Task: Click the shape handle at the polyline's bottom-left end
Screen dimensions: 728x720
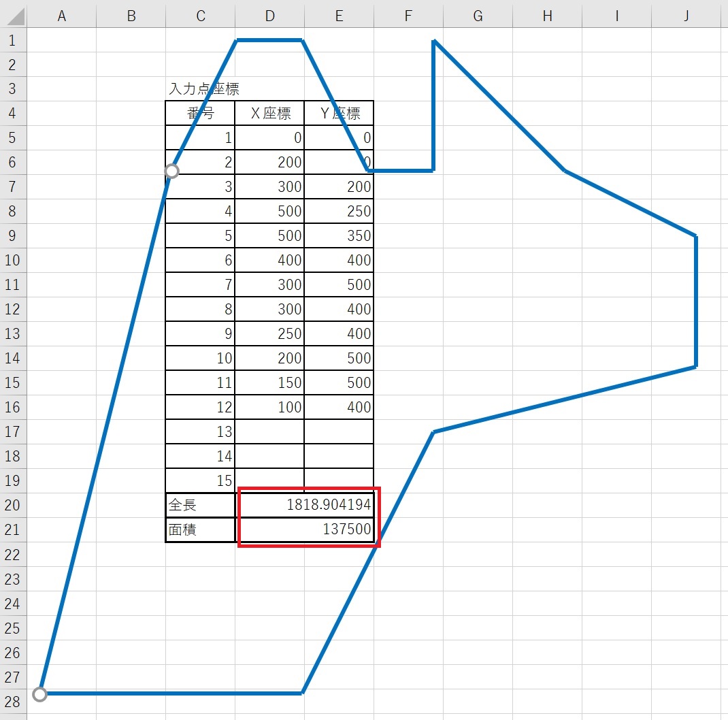Action: (x=39, y=694)
